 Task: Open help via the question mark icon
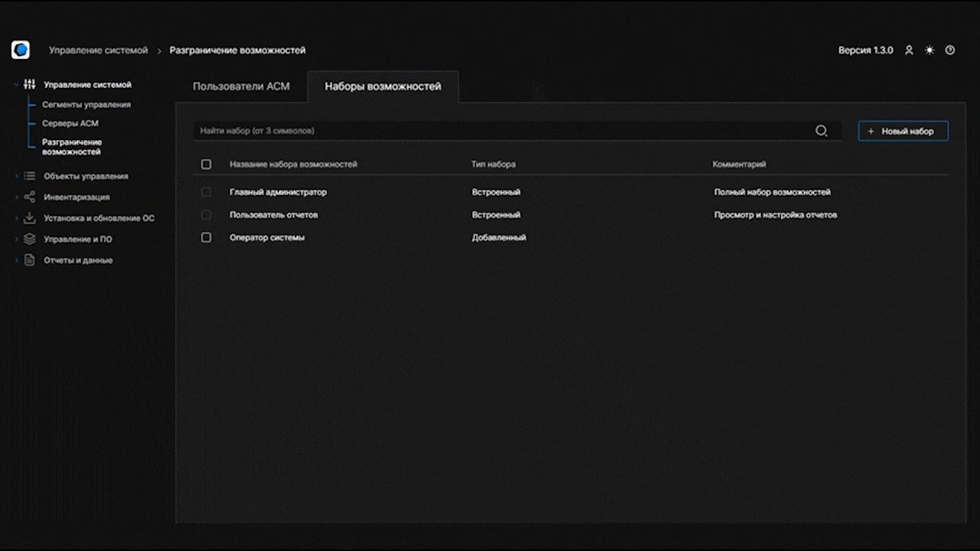pos(950,50)
